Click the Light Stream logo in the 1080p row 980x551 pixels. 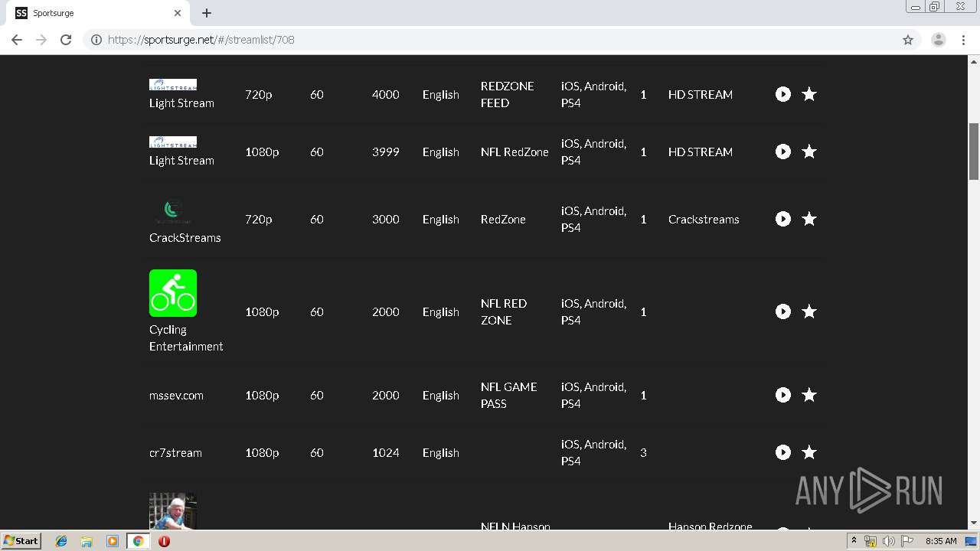173,142
